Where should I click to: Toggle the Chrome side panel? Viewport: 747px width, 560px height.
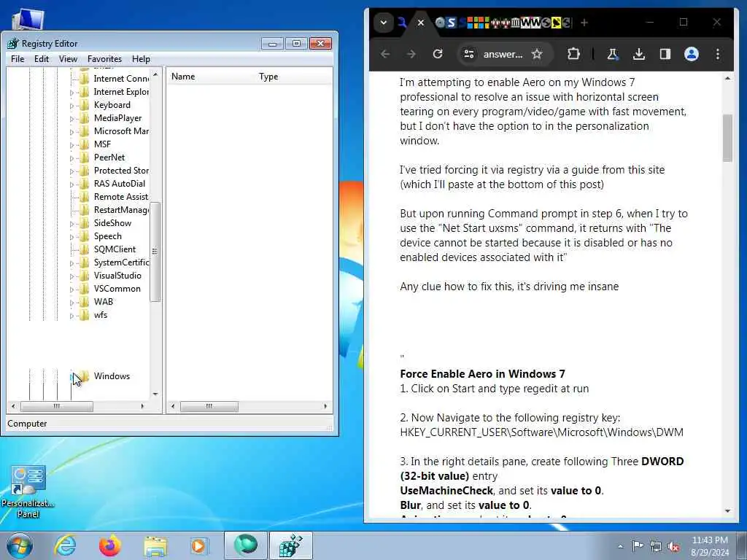[x=665, y=54]
